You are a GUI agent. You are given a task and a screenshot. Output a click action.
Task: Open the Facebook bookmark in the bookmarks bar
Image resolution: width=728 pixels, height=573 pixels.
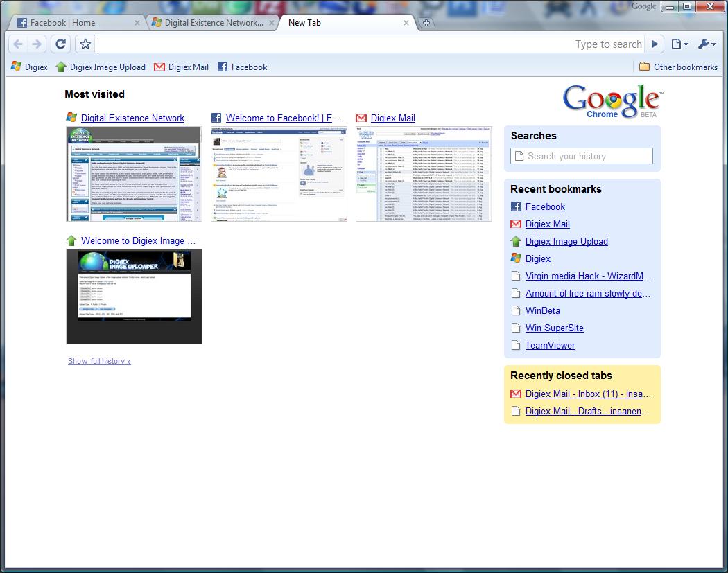pyautogui.click(x=243, y=67)
